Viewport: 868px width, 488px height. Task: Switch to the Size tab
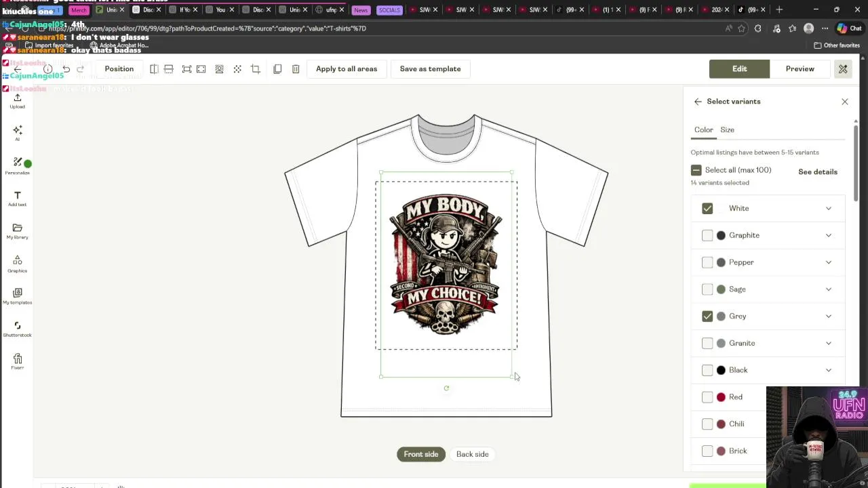(x=727, y=129)
